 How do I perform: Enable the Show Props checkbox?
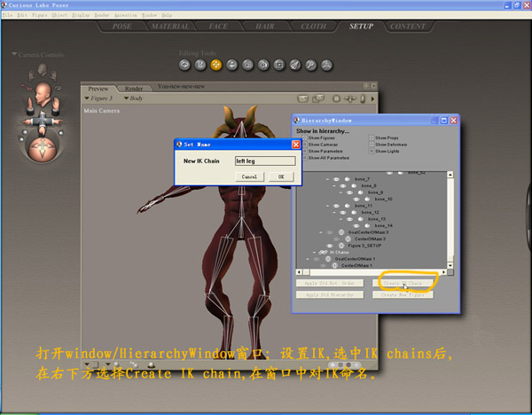pos(372,138)
